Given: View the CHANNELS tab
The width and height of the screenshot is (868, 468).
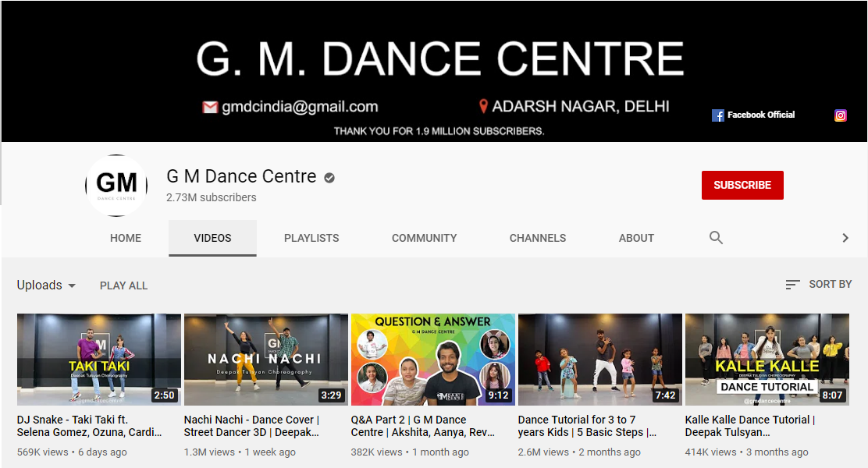Looking at the screenshot, I should tap(538, 238).
